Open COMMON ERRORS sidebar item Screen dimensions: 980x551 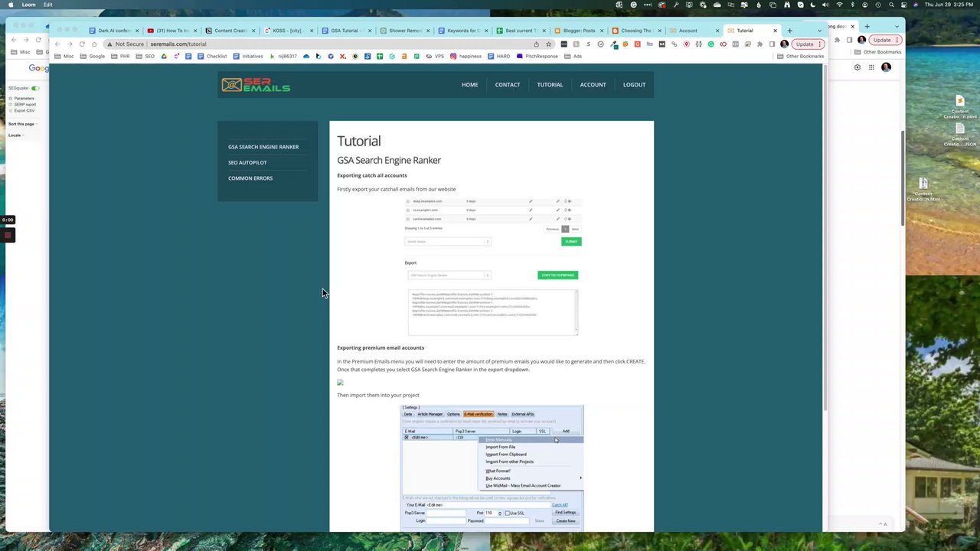(x=250, y=178)
